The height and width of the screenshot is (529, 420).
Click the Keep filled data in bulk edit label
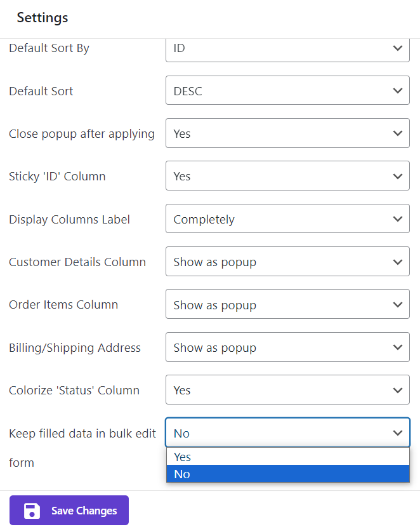click(82, 434)
